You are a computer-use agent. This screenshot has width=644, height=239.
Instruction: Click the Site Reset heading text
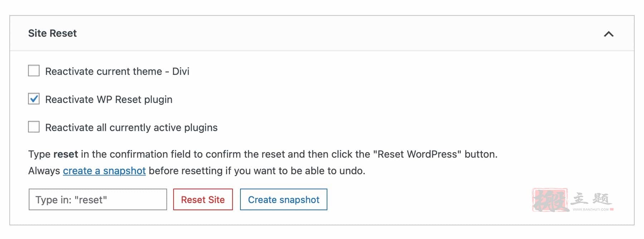(x=52, y=33)
